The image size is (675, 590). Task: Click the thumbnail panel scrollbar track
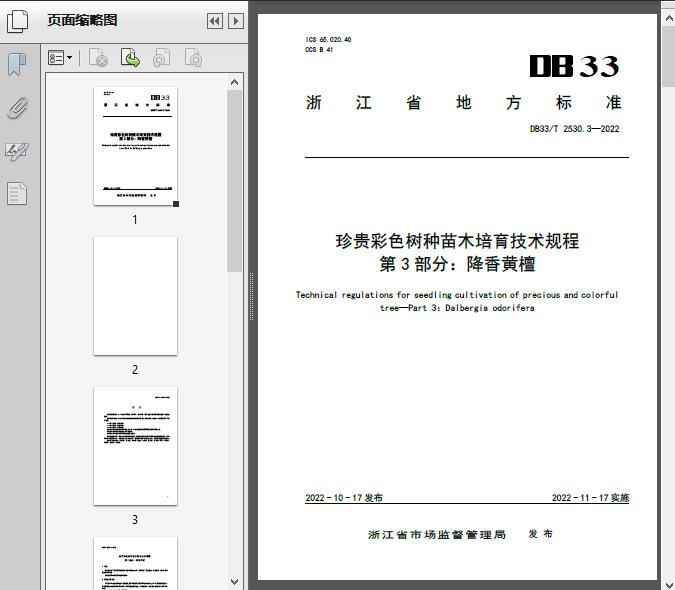(x=235, y=420)
